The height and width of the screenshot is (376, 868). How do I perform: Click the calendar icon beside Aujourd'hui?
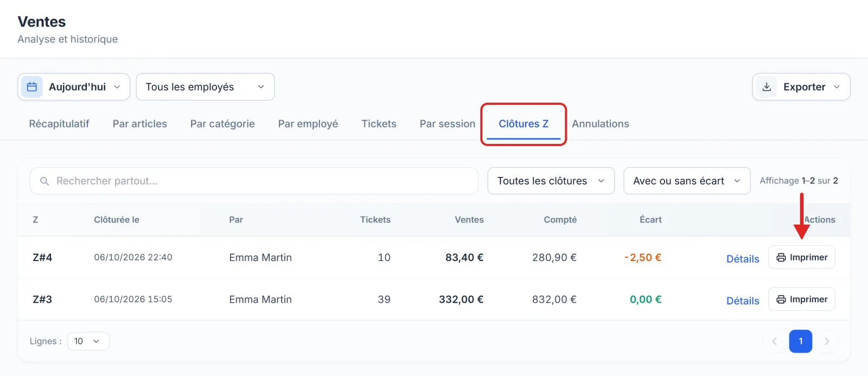pyautogui.click(x=32, y=87)
